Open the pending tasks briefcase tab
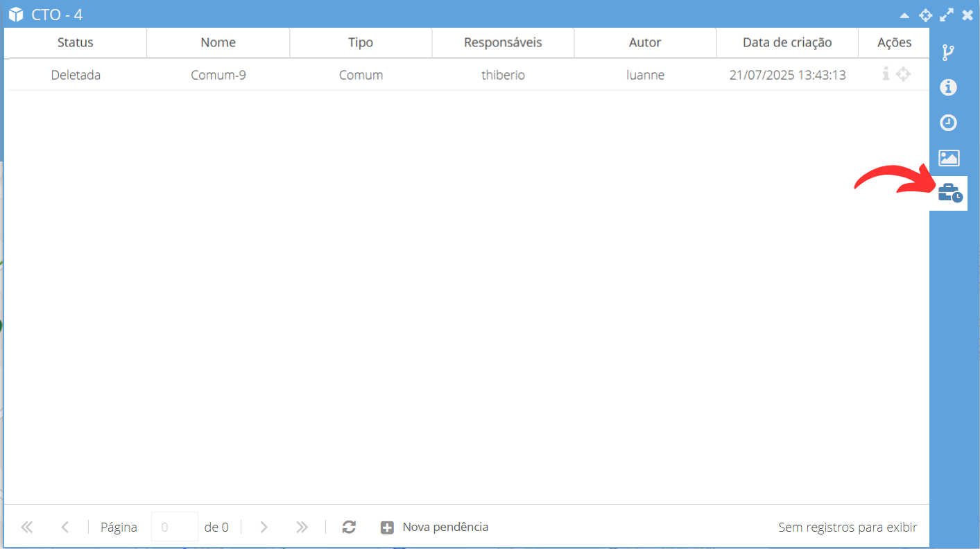Viewport: 980px width, 549px height. [949, 193]
